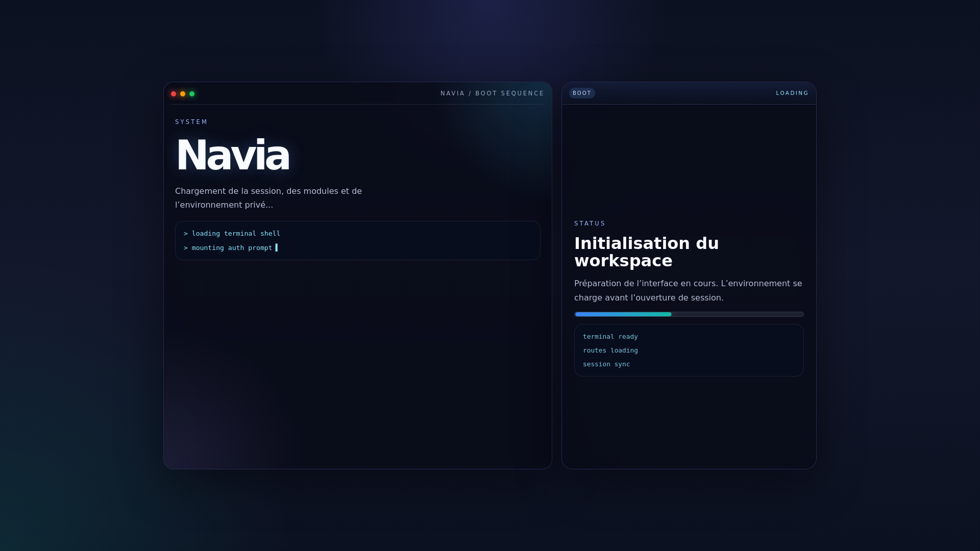Click the "session sync" status entry

click(606, 364)
